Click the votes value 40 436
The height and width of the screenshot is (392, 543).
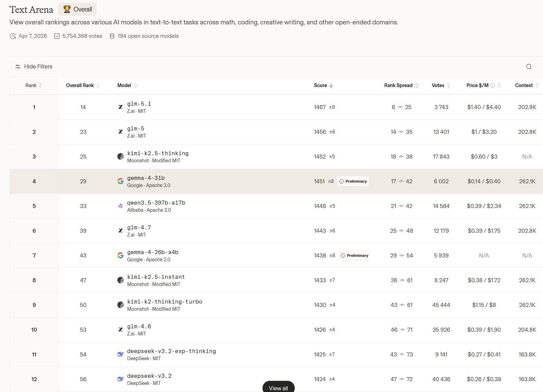pyautogui.click(x=441, y=379)
